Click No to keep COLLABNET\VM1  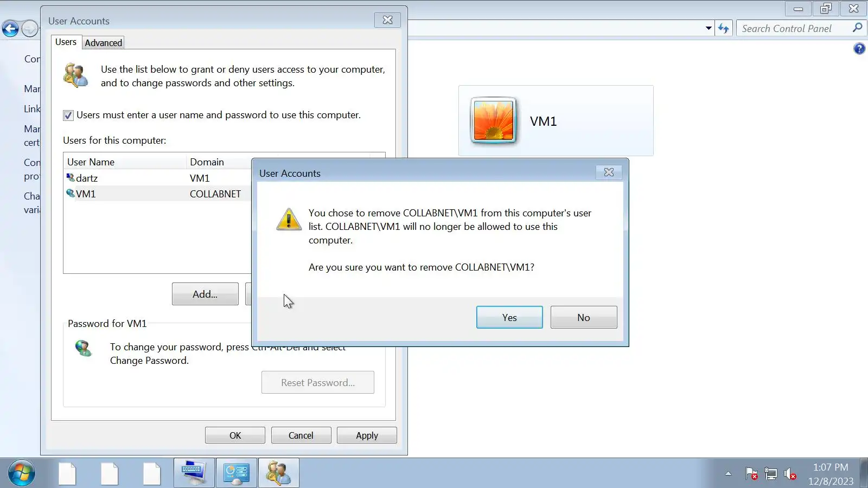(x=584, y=317)
